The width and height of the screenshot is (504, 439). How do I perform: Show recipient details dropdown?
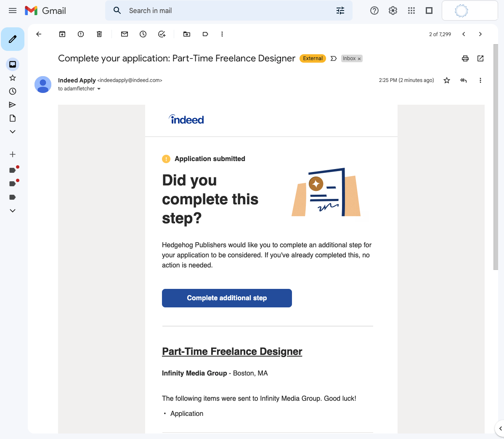click(99, 89)
